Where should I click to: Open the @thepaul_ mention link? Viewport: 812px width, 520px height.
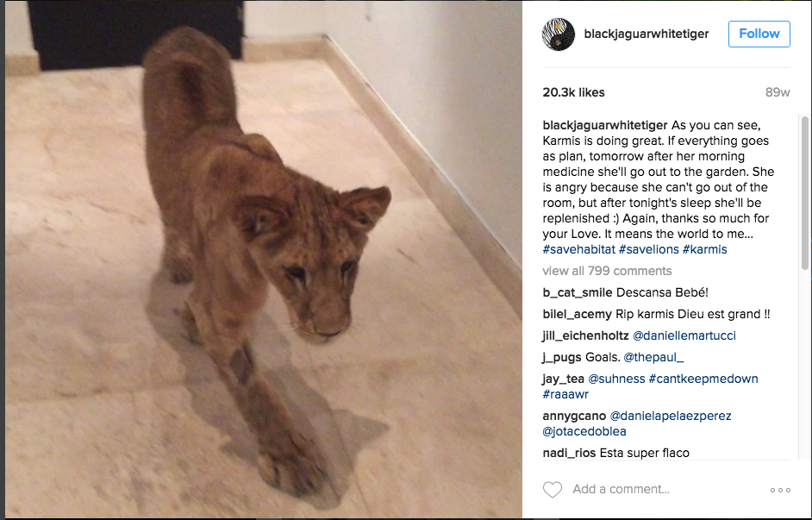click(x=653, y=357)
